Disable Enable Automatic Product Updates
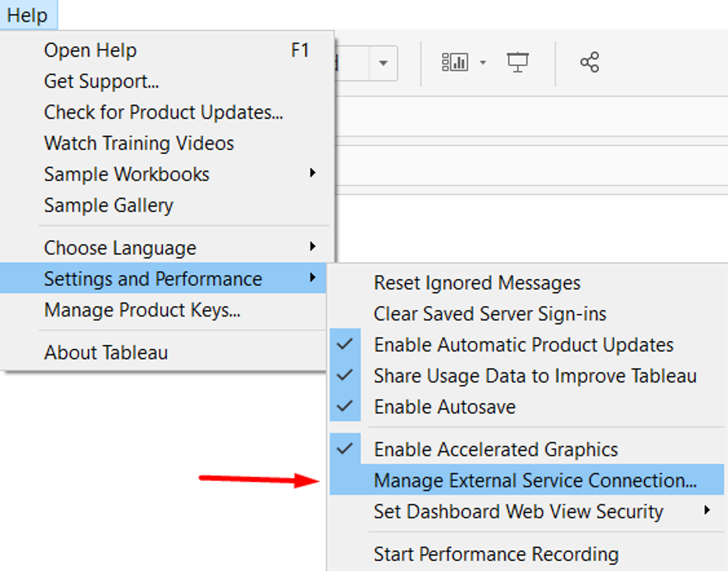 point(524,344)
